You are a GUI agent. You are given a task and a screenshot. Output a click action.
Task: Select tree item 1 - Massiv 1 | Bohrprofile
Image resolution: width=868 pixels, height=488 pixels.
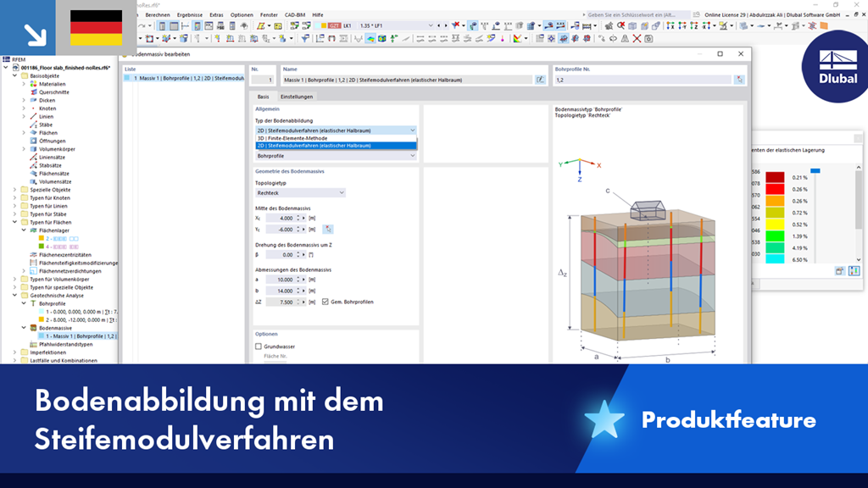point(77,336)
